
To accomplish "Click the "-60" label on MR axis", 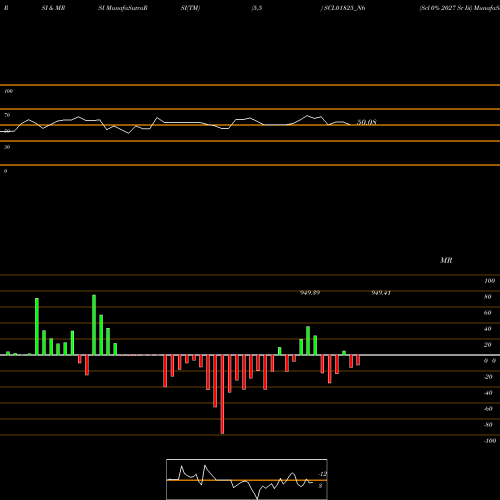I will (488, 409).
